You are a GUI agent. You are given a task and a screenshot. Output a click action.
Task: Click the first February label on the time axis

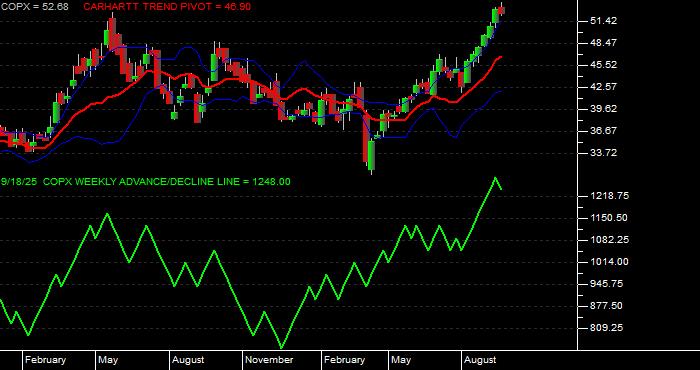(45, 360)
